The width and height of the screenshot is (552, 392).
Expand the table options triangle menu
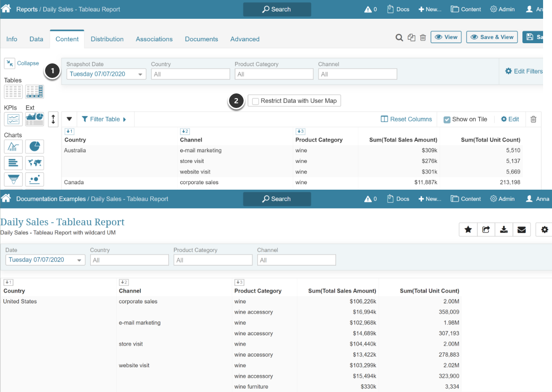click(x=69, y=119)
